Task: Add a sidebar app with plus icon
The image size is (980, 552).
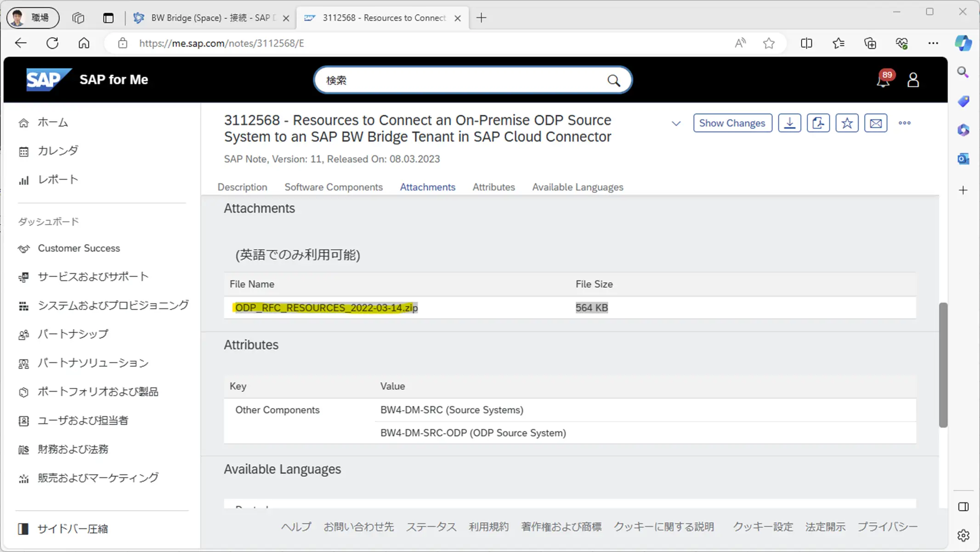Action: pos(963,190)
